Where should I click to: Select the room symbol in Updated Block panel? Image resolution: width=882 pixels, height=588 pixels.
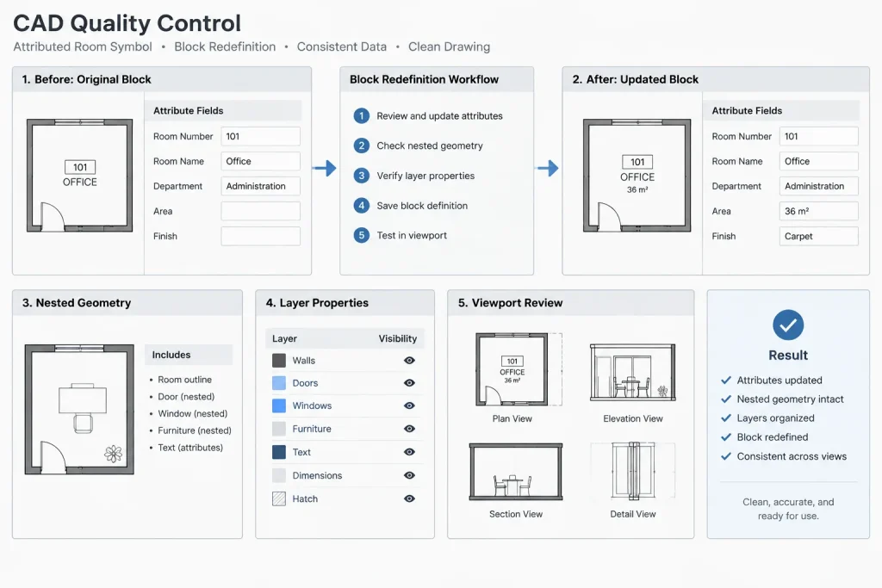pos(637,176)
